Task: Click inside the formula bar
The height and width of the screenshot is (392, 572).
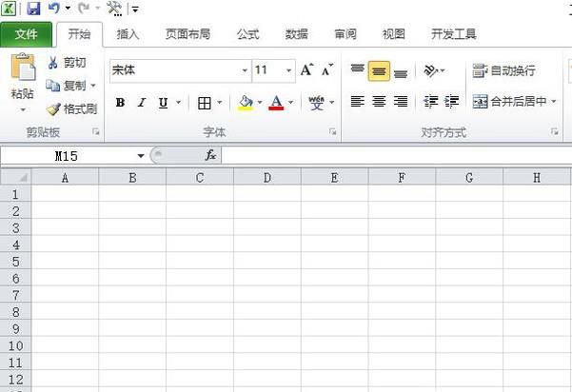Action: [x=396, y=156]
